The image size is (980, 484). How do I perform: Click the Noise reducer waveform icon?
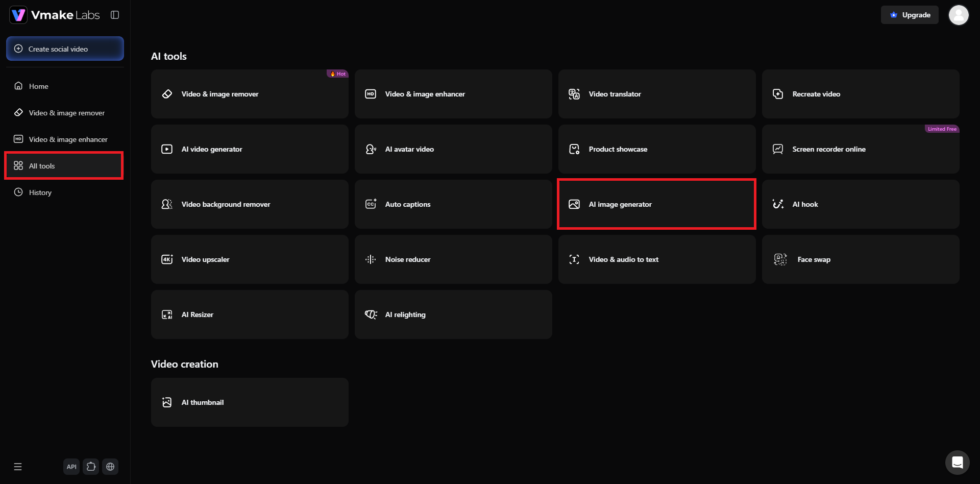pos(371,259)
